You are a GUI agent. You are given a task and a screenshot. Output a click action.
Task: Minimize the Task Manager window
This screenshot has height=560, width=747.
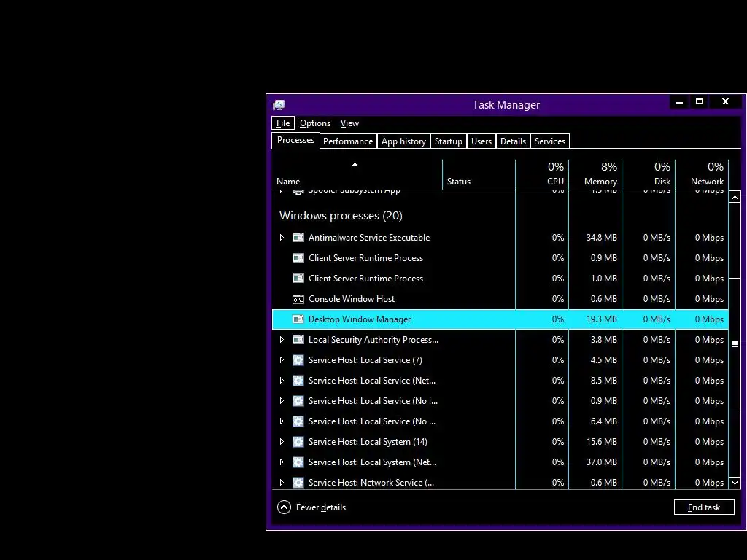(679, 101)
